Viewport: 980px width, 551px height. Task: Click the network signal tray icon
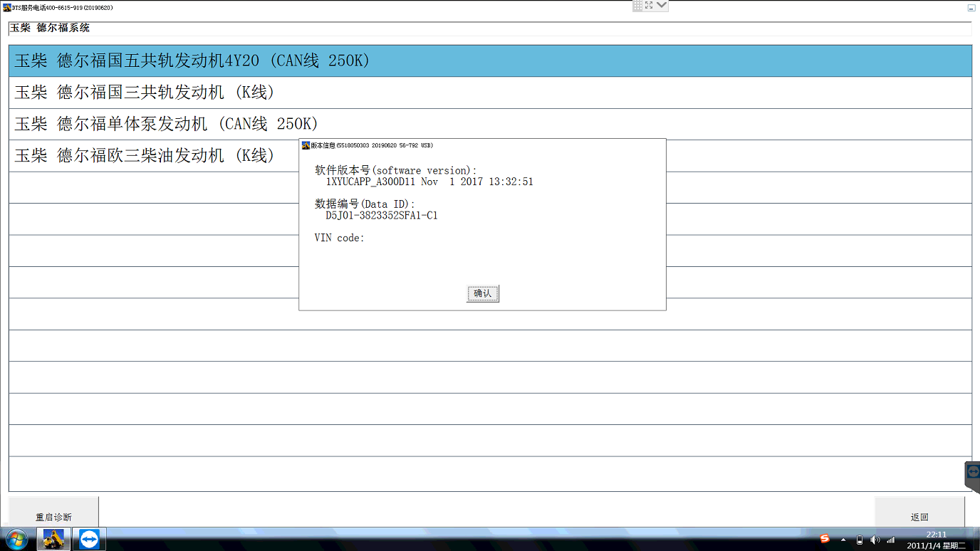890,540
